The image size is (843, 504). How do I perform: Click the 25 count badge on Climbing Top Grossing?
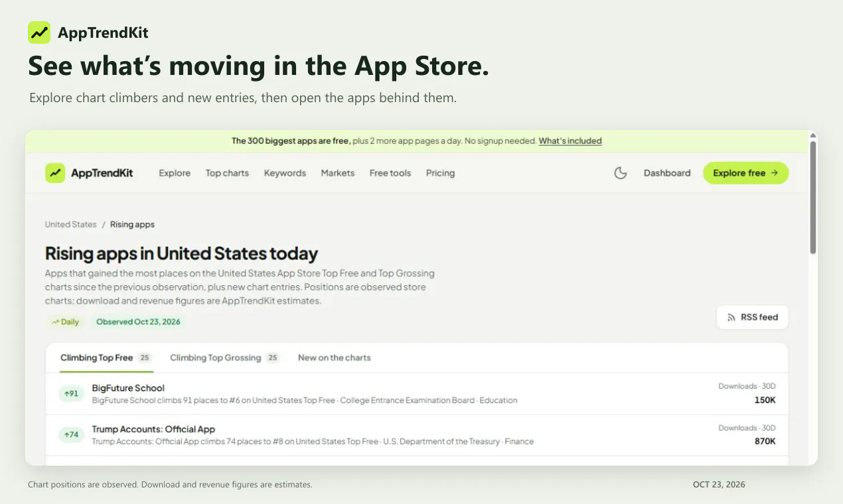pyautogui.click(x=272, y=357)
